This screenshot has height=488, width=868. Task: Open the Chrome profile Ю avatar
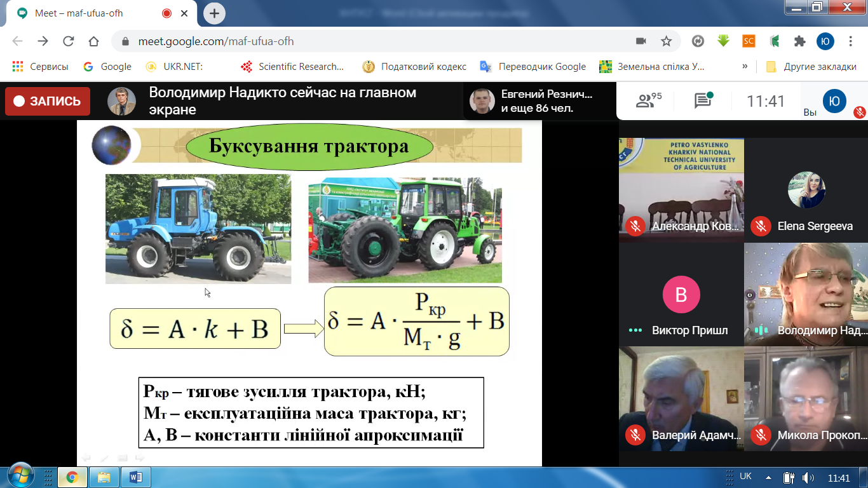(x=825, y=41)
